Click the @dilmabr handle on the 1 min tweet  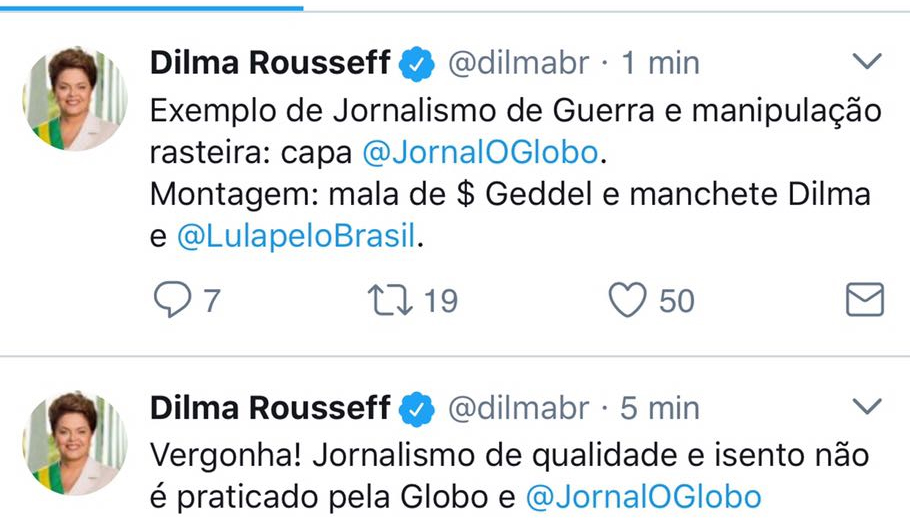coord(518,63)
